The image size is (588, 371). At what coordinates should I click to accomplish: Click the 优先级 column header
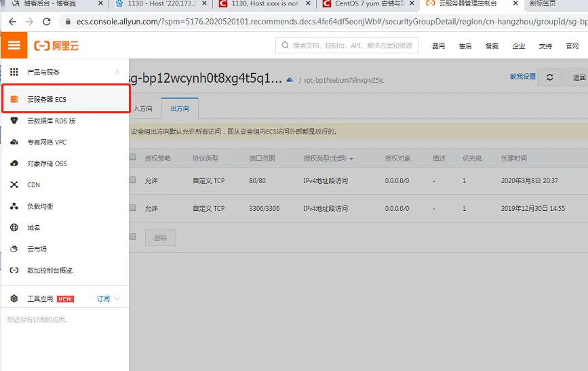pyautogui.click(x=472, y=158)
